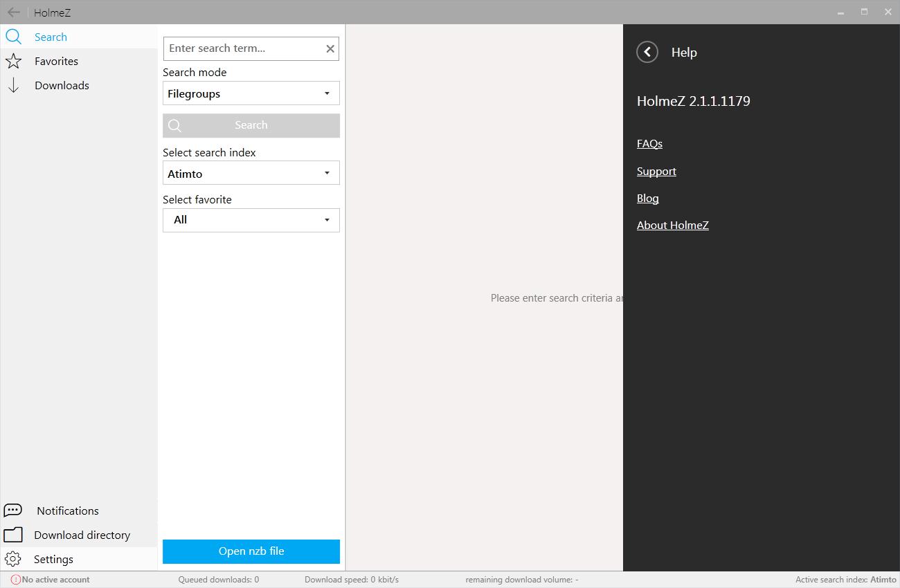The height and width of the screenshot is (588, 900).
Task: Click the Help panel back arrow
Action: click(647, 52)
